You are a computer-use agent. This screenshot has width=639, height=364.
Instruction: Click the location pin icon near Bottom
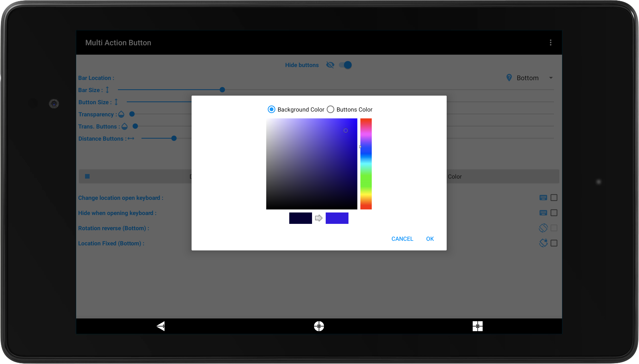(509, 78)
